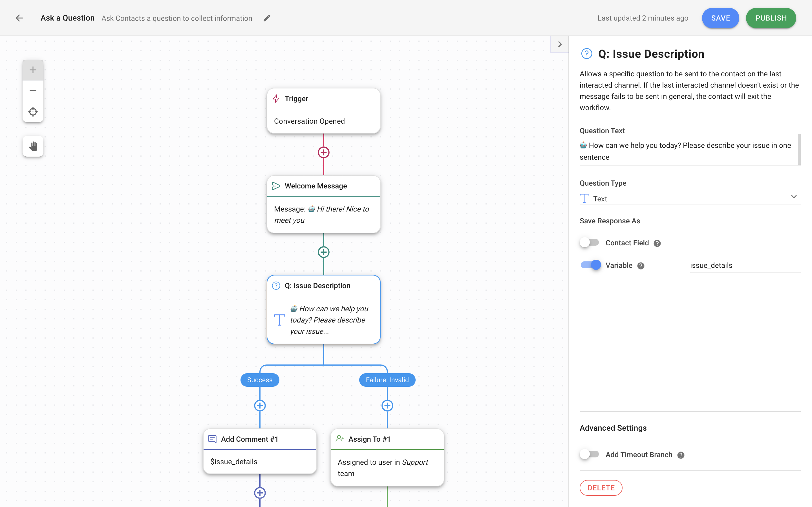Click the zoom in plus button on toolbar
812x507 pixels.
click(x=32, y=70)
